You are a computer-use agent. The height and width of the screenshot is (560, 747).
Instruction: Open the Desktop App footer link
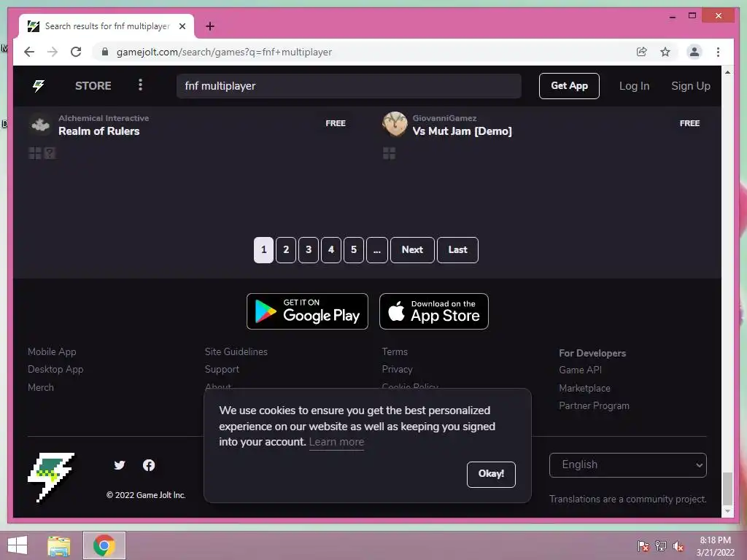pos(55,370)
